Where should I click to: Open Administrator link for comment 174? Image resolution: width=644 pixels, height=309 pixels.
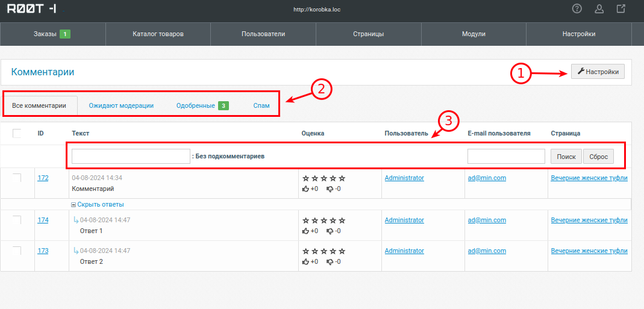coord(405,220)
